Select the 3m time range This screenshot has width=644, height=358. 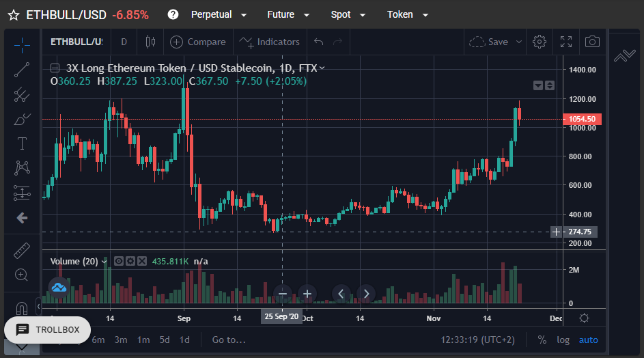pos(121,340)
